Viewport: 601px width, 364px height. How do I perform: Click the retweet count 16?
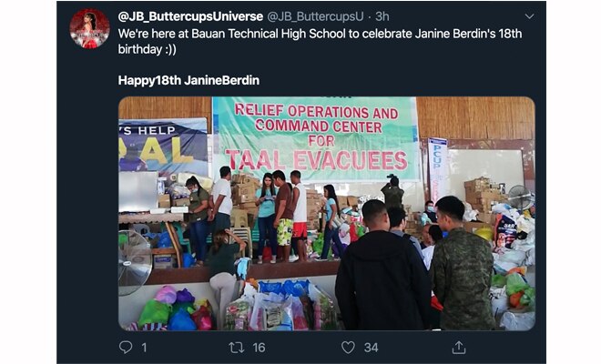[259, 348]
